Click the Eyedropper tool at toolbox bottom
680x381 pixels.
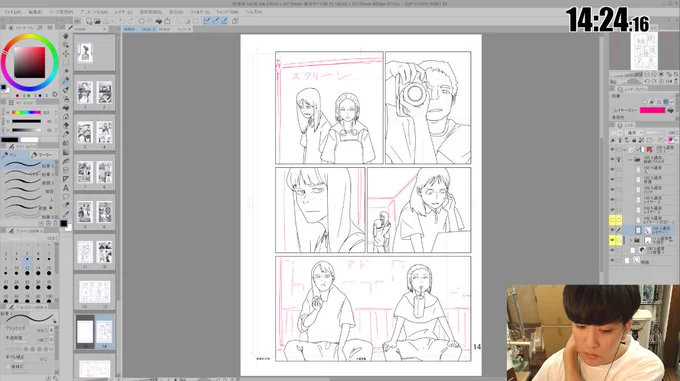[x=65, y=214]
